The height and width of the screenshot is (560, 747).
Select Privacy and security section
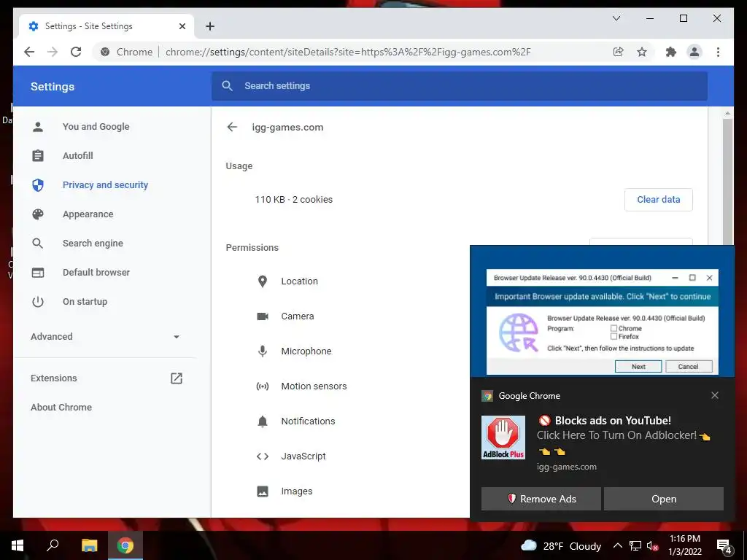(105, 184)
